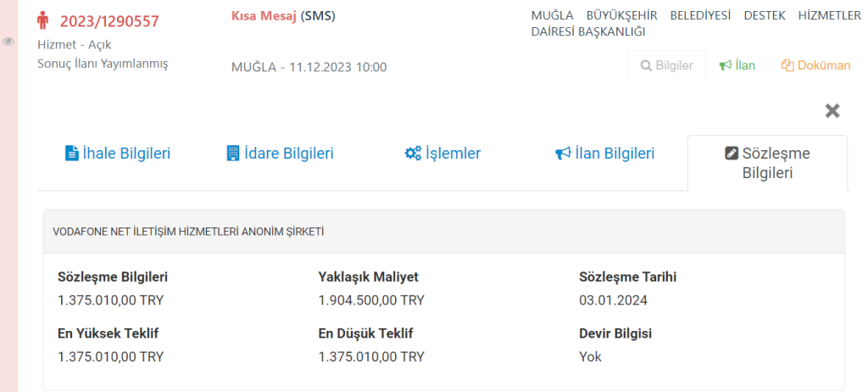868x392 pixels.
Task: Click the building icon of İdare Bilgileri
Action: (x=233, y=153)
